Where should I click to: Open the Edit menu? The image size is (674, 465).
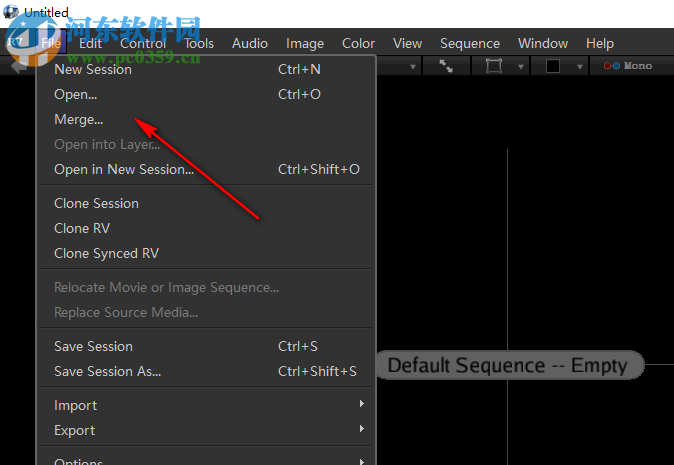point(90,43)
